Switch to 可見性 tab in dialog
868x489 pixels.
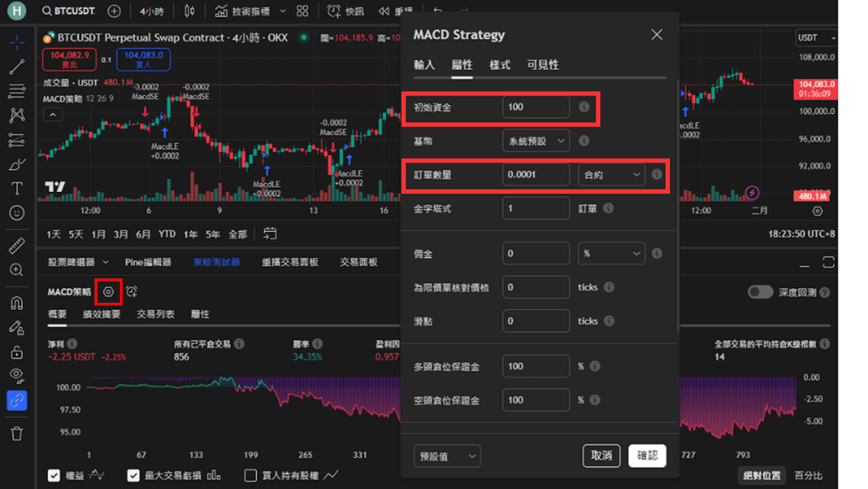[x=543, y=65]
